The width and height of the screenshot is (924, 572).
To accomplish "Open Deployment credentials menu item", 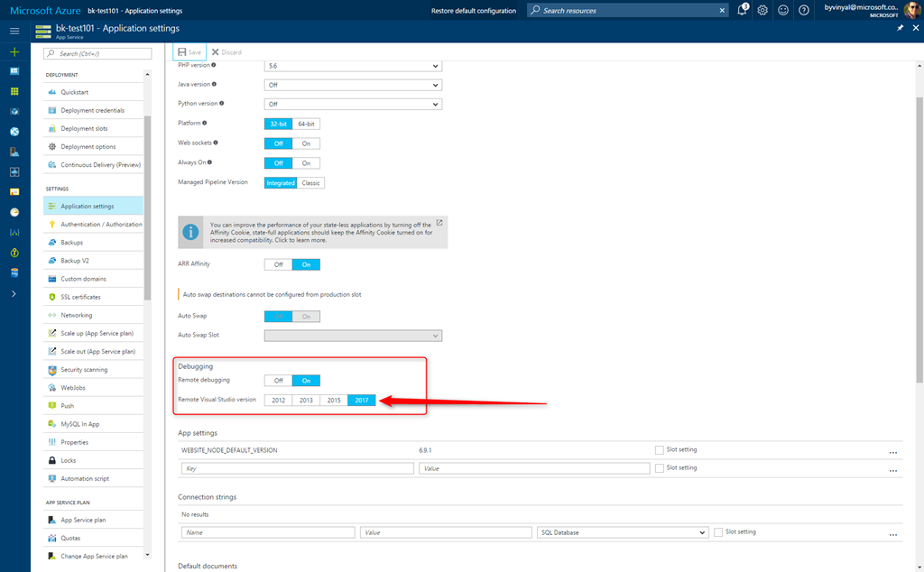I will 93,110.
